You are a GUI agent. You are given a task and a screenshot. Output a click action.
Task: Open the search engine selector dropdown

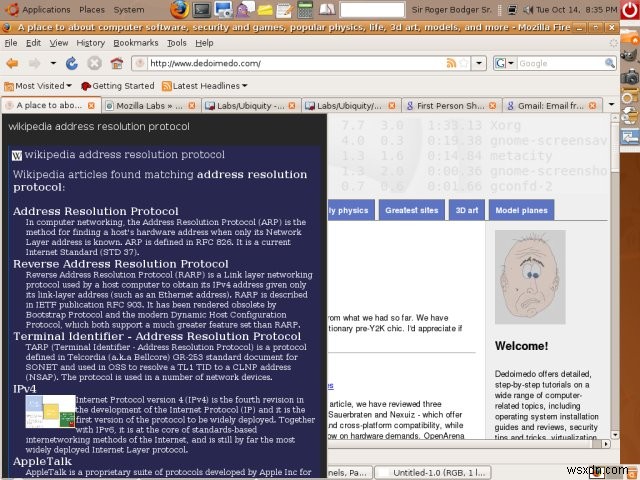point(504,63)
